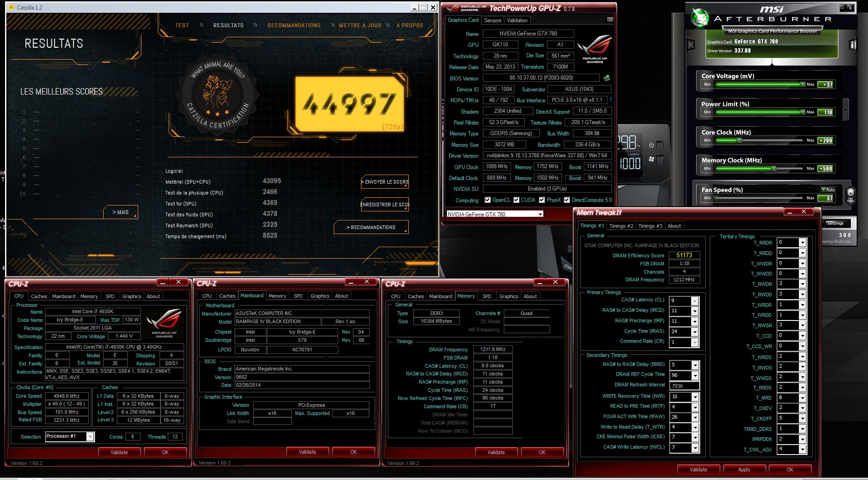The image size is (868, 480).
Task: Switch to the Validation tab in GPU-Z
Action: [517, 20]
